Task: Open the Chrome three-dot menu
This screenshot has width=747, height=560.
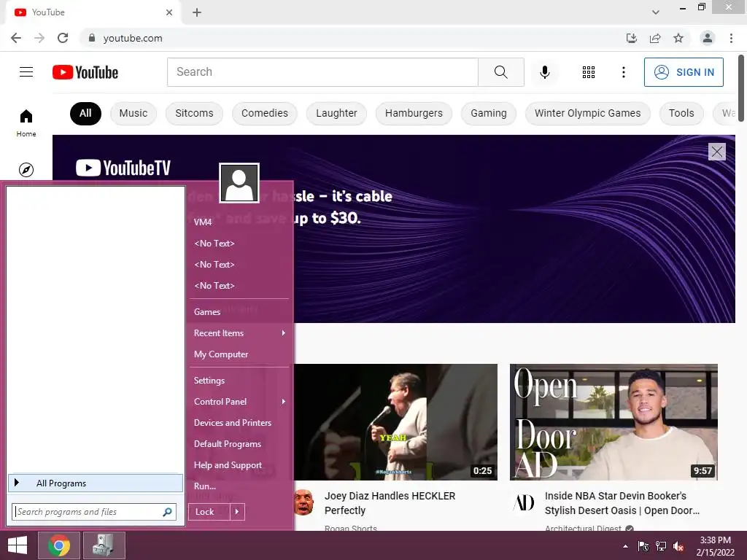Action: 731,38
